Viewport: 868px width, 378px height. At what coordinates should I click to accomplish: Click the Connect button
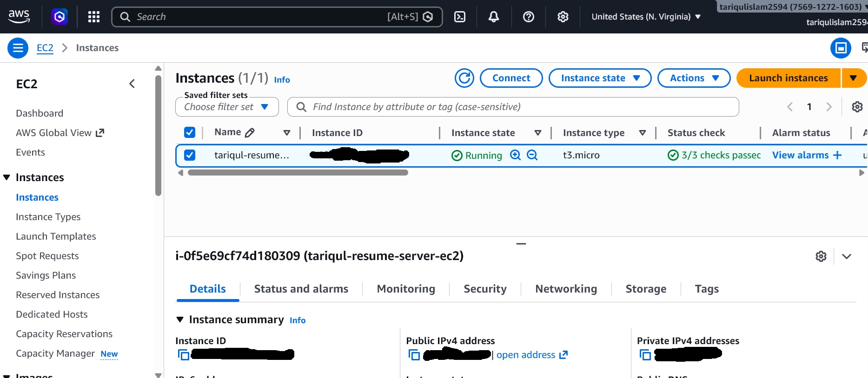(x=511, y=78)
